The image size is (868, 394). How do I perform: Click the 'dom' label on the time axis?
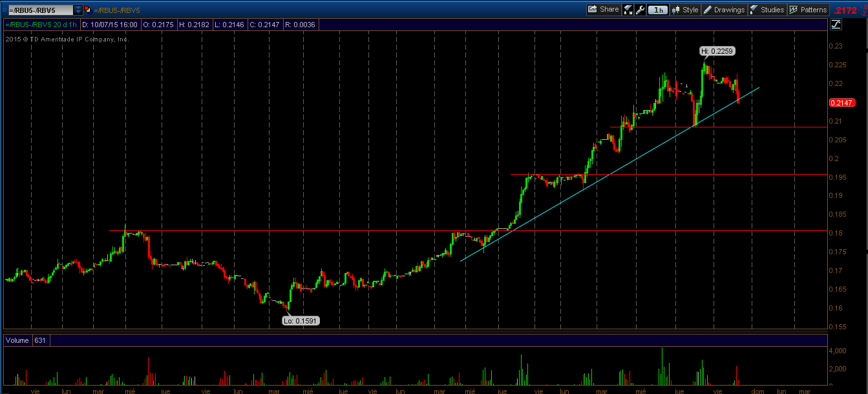point(757,391)
